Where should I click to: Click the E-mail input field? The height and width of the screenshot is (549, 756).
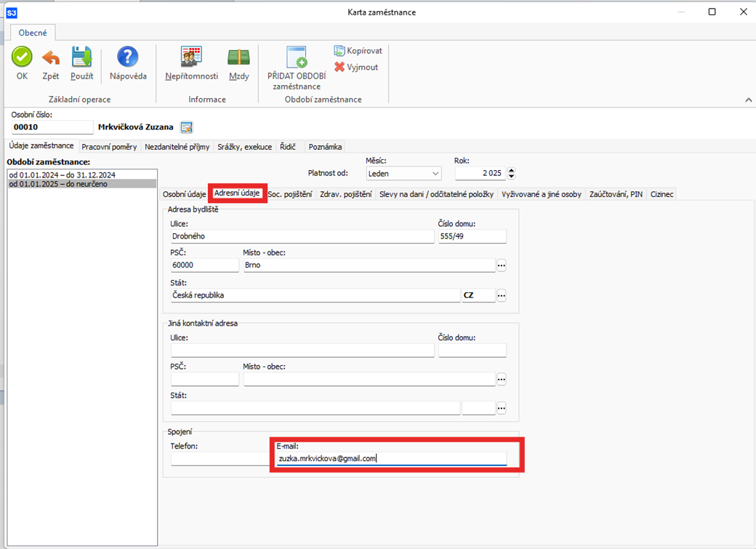click(391, 459)
